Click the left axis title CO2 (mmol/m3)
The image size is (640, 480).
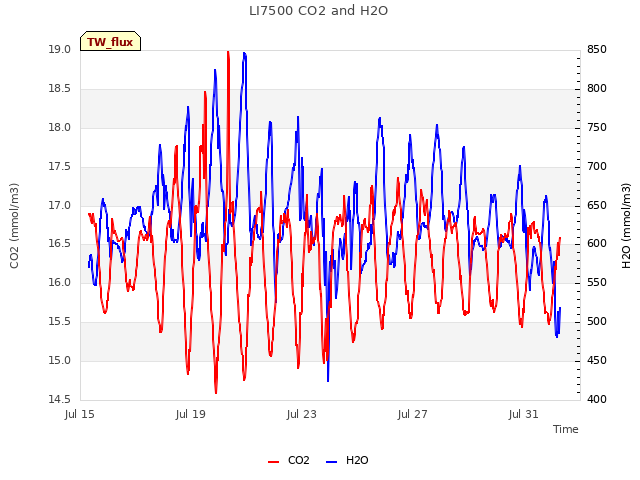tap(14, 226)
